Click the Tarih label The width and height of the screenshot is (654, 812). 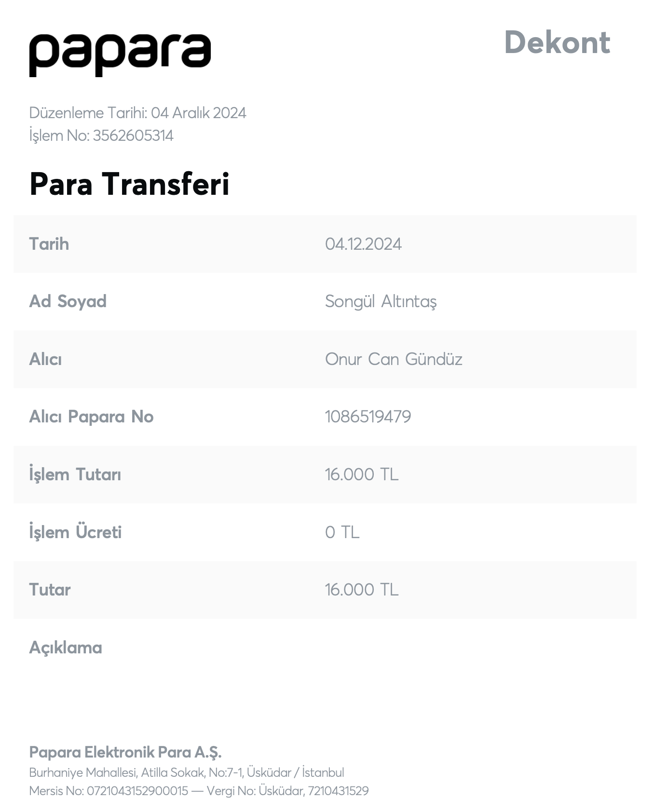coord(49,244)
